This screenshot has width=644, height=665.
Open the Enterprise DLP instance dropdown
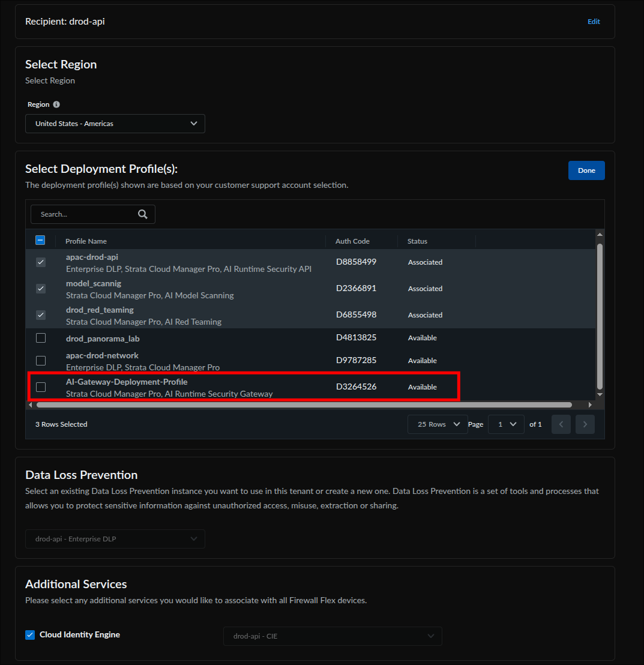[x=115, y=538]
